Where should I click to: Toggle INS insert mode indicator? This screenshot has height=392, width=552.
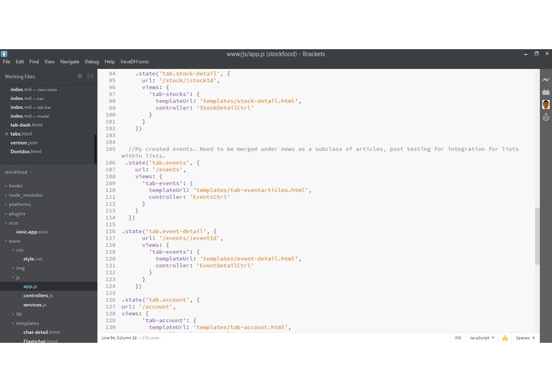point(457,338)
